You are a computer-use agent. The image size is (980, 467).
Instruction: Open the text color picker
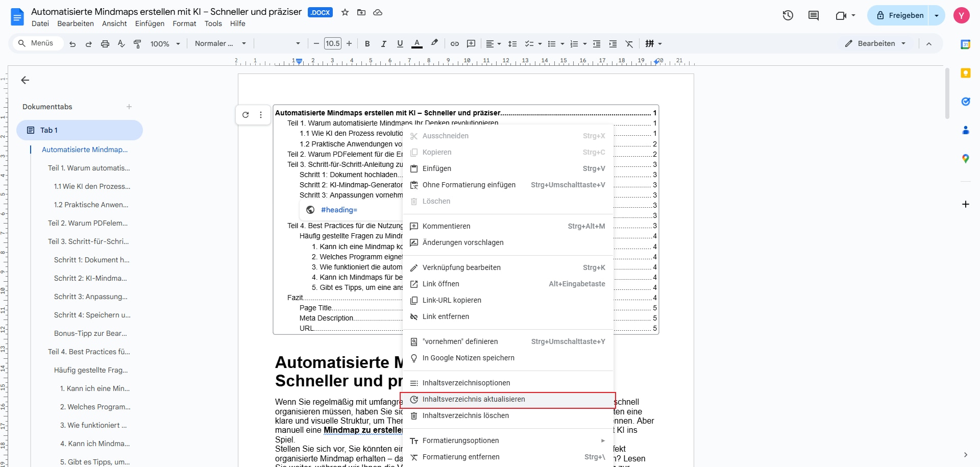click(417, 44)
